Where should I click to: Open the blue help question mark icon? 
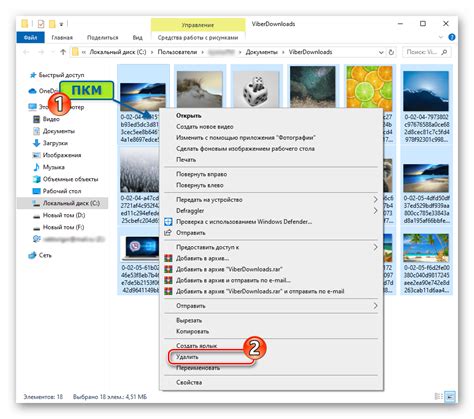pyautogui.click(x=452, y=37)
